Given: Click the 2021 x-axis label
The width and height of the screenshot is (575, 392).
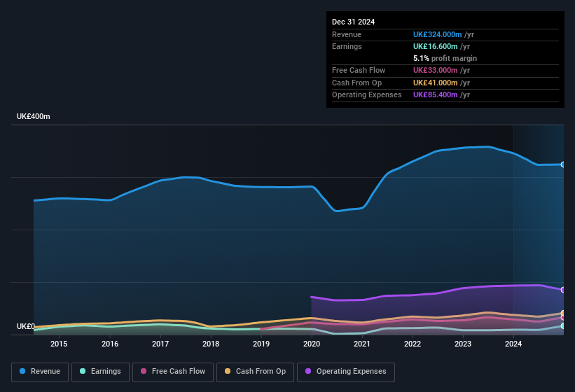Looking at the screenshot, I should coord(362,344).
